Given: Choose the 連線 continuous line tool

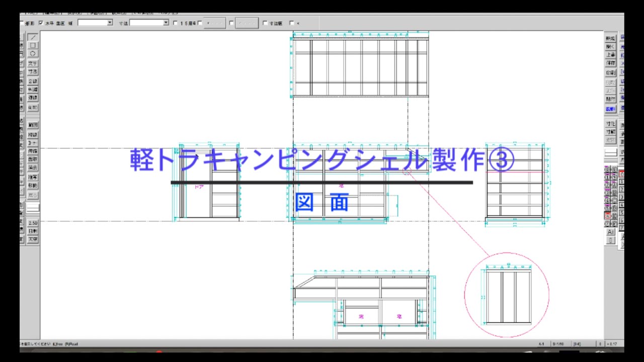Looking at the screenshot, I should (33, 98).
